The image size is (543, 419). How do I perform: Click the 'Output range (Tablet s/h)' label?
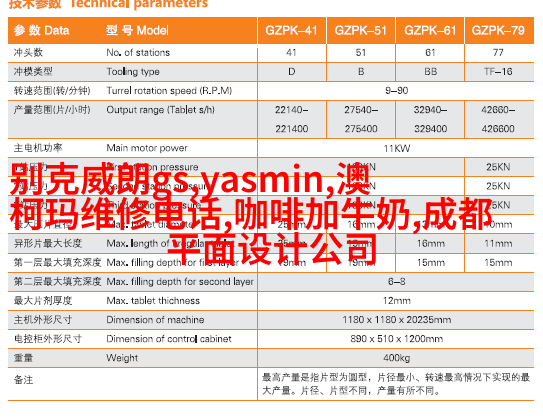(x=160, y=110)
